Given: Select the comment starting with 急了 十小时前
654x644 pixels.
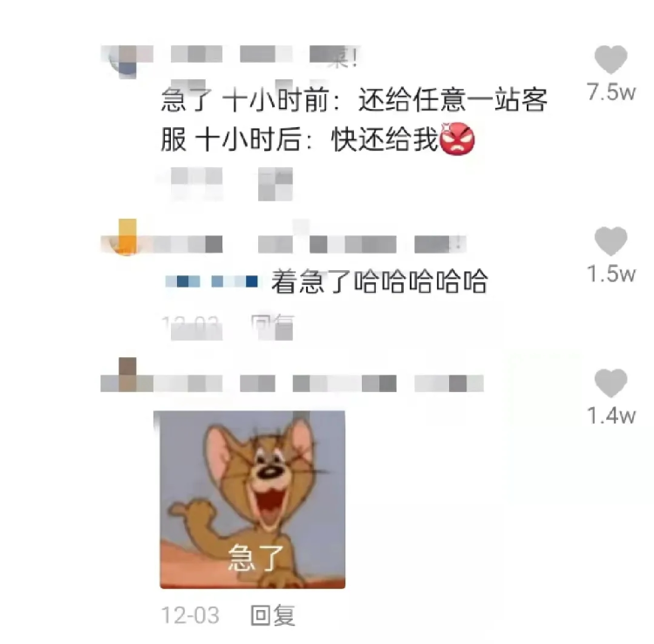Looking at the screenshot, I should pos(355,120).
